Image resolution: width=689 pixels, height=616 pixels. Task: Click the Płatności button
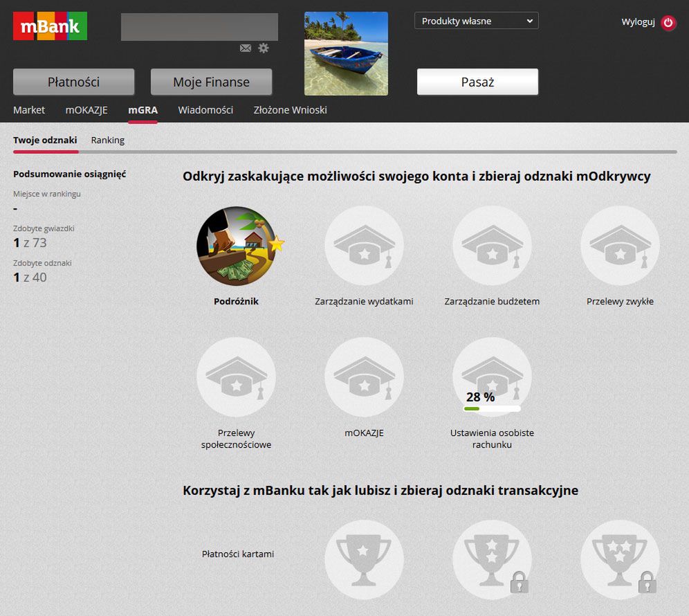[x=74, y=82]
